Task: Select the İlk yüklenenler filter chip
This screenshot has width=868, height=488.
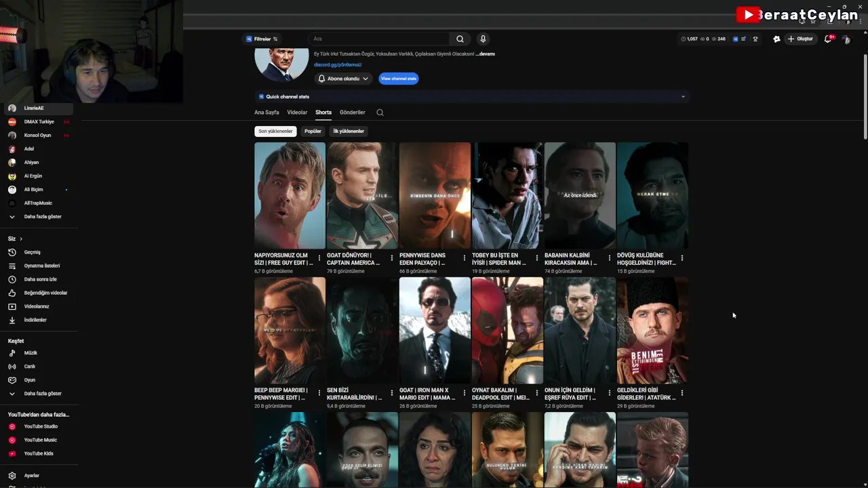Action: 349,131
